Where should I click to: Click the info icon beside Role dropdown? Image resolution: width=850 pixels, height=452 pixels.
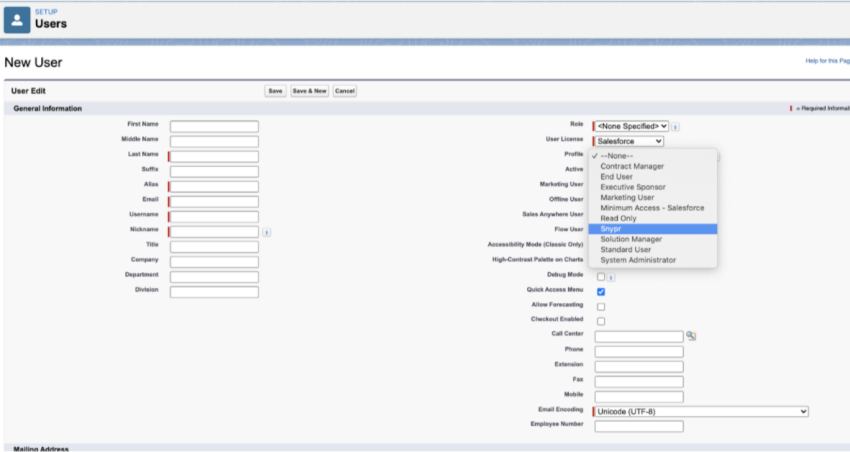click(x=676, y=127)
